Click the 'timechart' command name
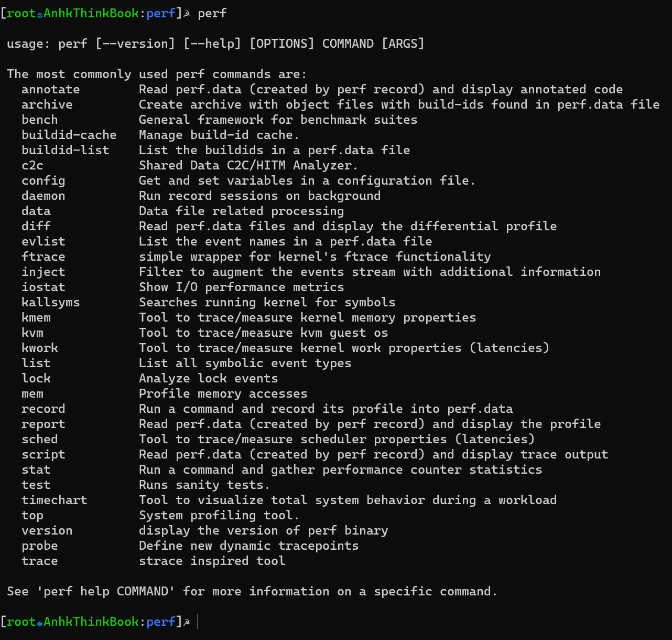The image size is (672, 640). 55,500
